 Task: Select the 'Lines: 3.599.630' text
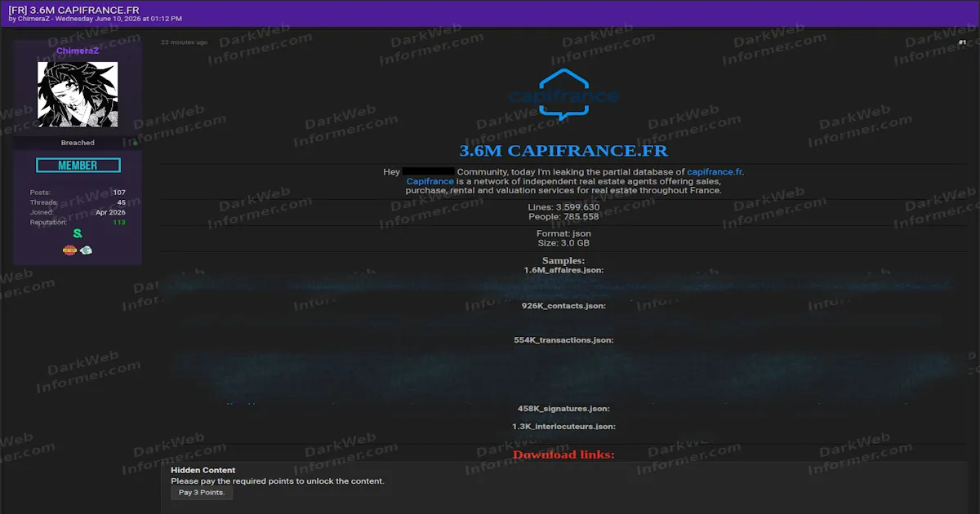(x=563, y=208)
